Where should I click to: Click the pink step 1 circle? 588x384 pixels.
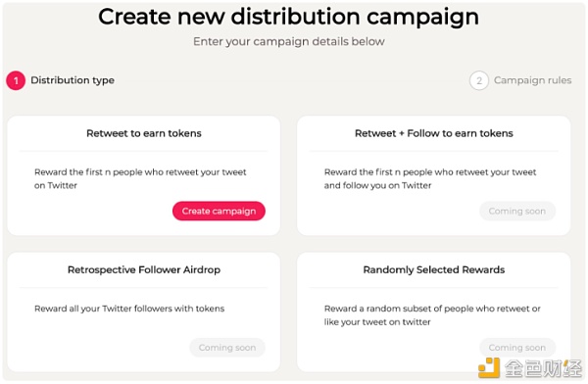pos(16,80)
